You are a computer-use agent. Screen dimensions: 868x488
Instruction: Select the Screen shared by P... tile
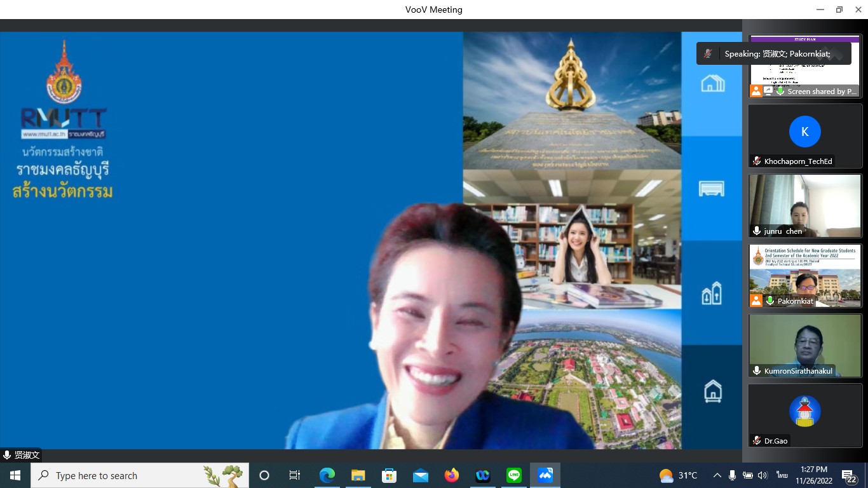click(805, 65)
